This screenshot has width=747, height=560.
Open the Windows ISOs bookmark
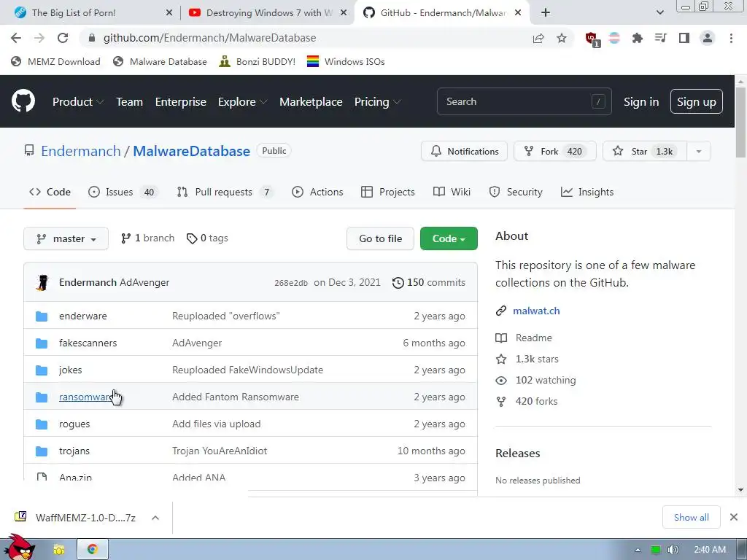point(345,61)
